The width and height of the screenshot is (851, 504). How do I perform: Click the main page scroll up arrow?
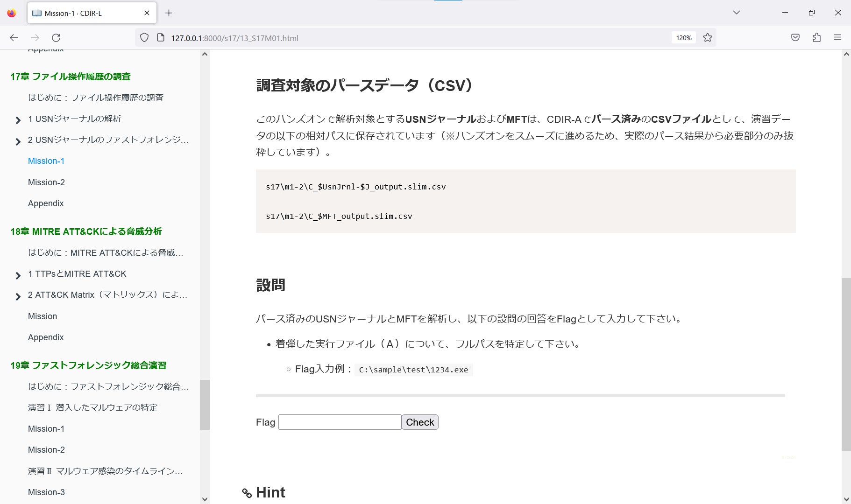point(846,54)
